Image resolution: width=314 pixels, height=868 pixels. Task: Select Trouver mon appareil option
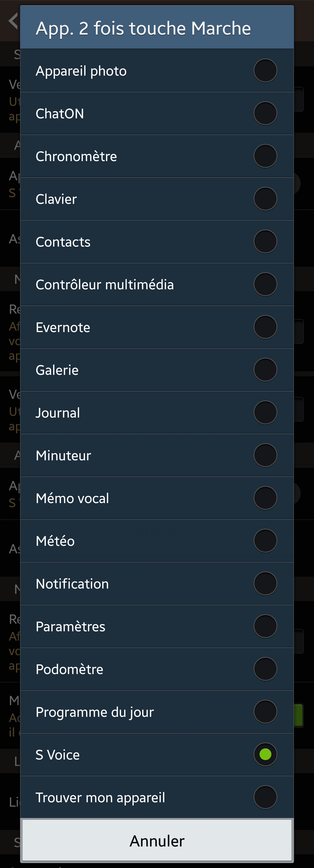157,797
